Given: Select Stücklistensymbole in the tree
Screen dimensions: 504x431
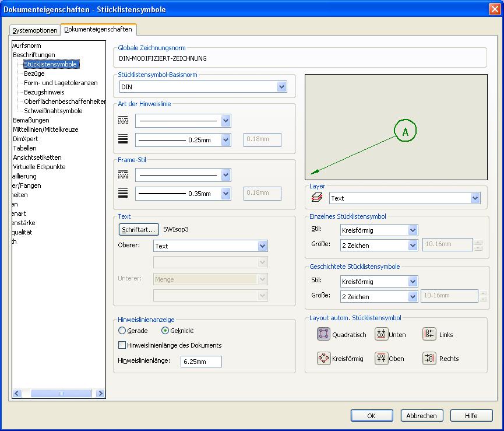Looking at the screenshot, I should pyautogui.click(x=51, y=64).
